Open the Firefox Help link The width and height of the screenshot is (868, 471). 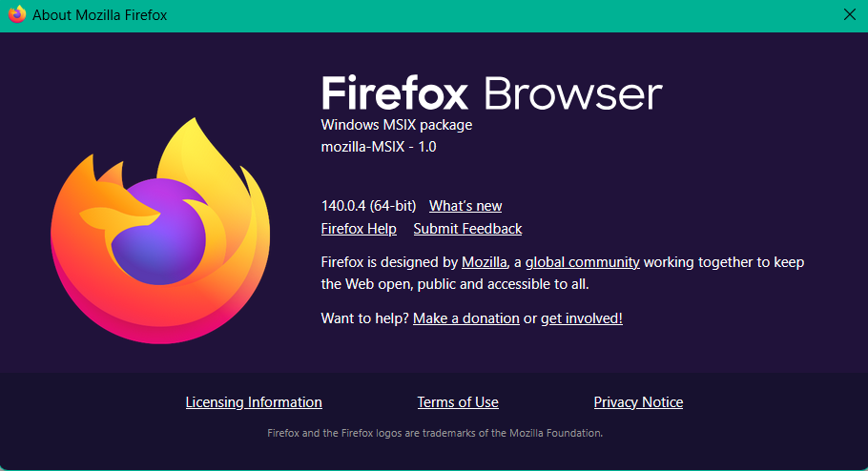(359, 229)
